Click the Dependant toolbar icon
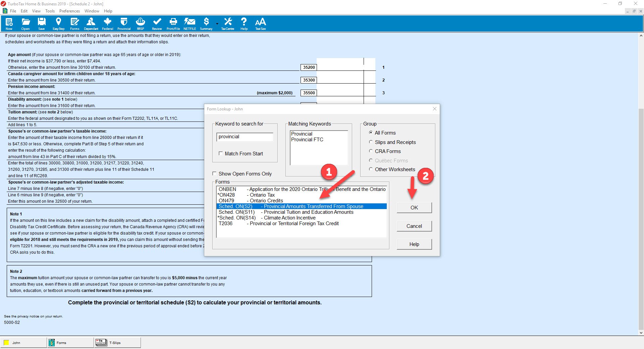644x349 pixels. [91, 24]
